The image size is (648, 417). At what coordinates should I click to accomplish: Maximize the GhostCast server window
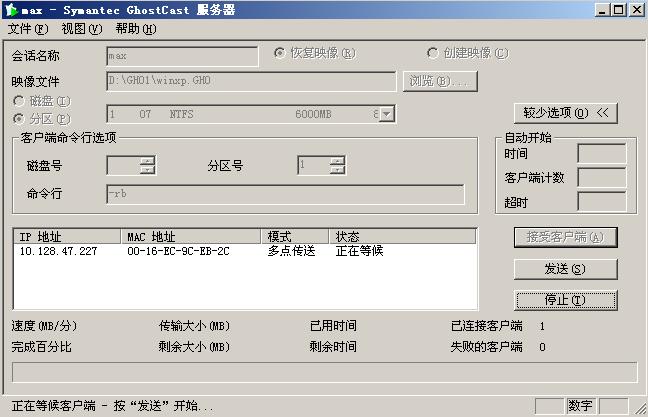pos(619,10)
